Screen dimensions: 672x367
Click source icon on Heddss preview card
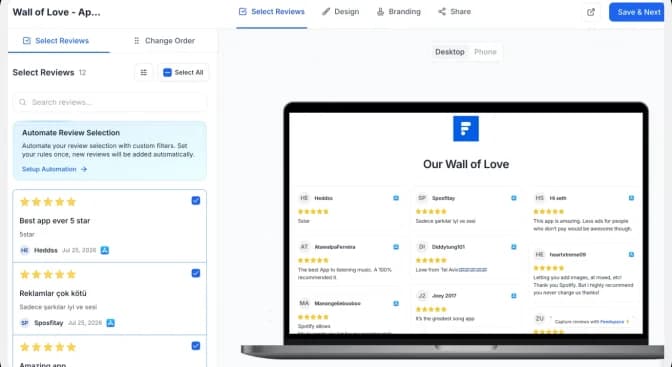(396, 198)
